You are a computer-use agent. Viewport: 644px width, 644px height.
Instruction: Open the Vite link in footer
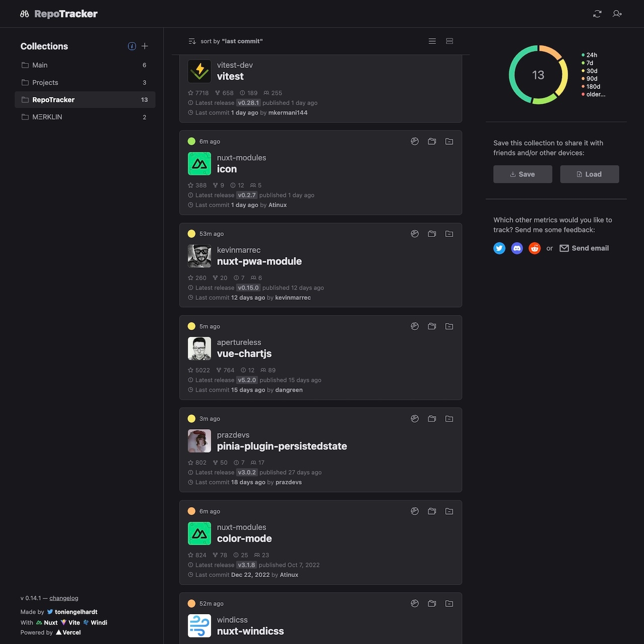[x=70, y=622]
